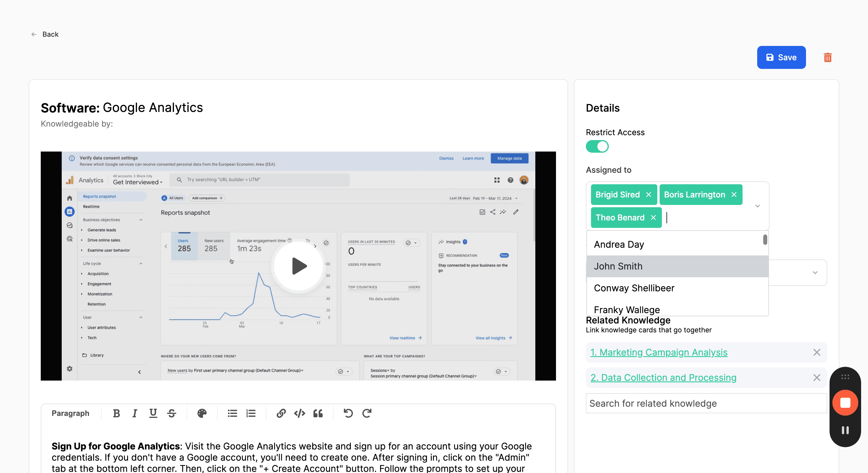The width and height of the screenshot is (868, 473).
Task: Click the Back arrow icon
Action: point(34,34)
